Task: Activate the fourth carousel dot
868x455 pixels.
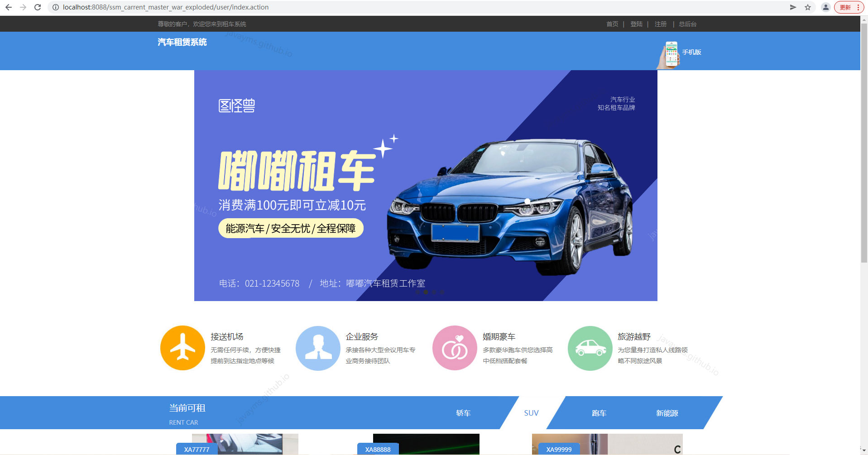Action: (442, 292)
